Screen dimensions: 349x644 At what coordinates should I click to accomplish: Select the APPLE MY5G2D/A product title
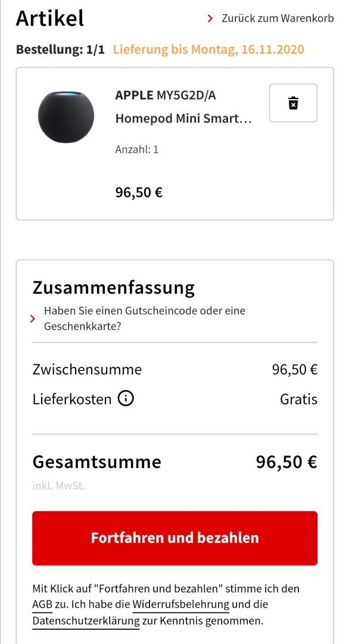(x=166, y=95)
